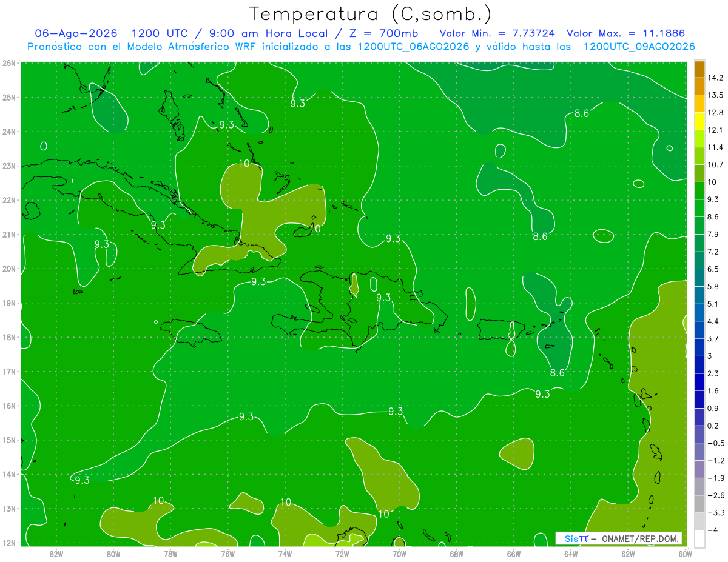This screenshot has width=728, height=562.
Task: Click valid-until time "1200UTC_09AGO2026"
Action: click(x=639, y=47)
